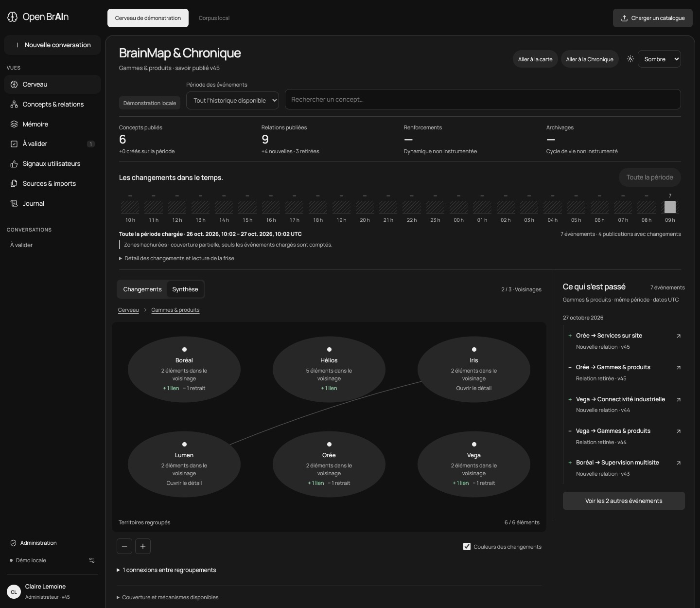The image size is (700, 608).
Task: Click the Aller à la carte button
Action: (x=535, y=59)
